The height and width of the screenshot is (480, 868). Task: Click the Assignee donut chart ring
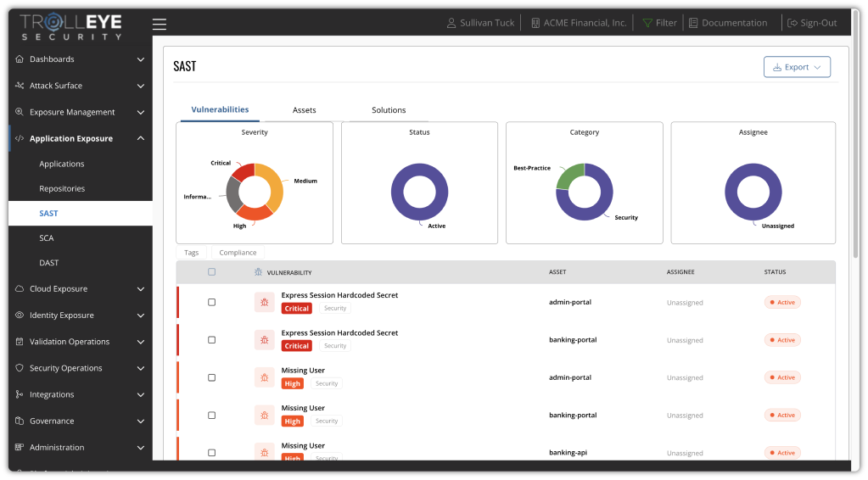tap(753, 192)
